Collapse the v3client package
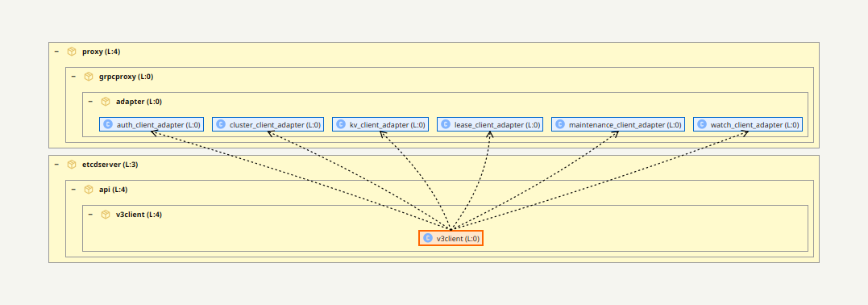The image size is (868, 305). pyautogui.click(x=91, y=215)
